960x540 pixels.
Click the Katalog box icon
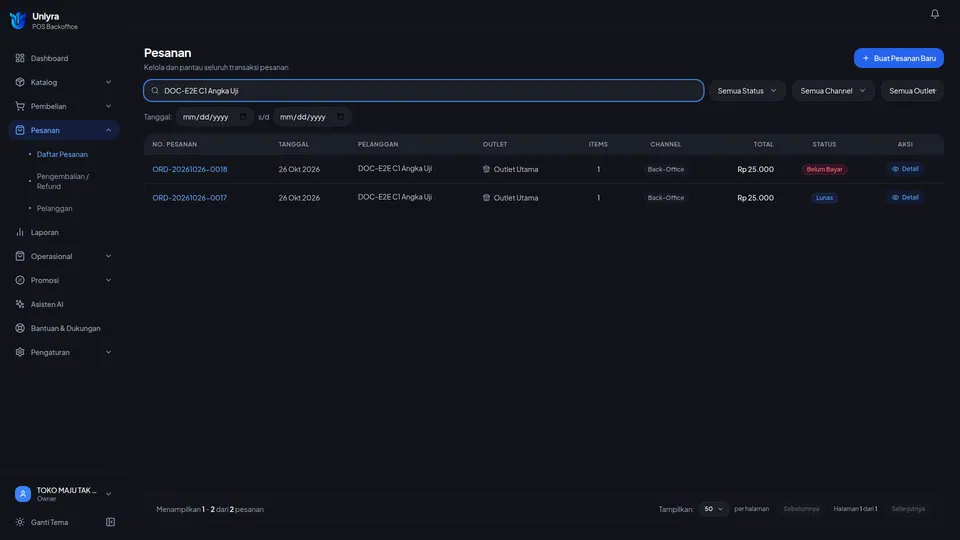20,82
